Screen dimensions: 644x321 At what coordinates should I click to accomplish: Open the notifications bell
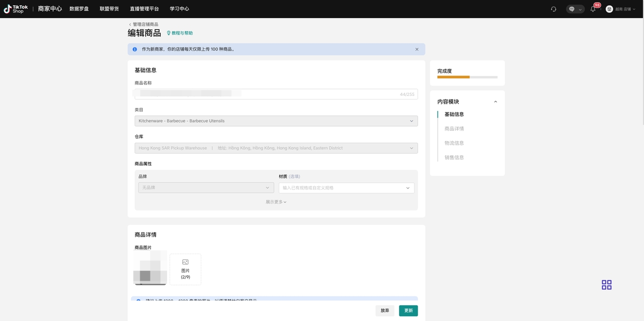593,9
